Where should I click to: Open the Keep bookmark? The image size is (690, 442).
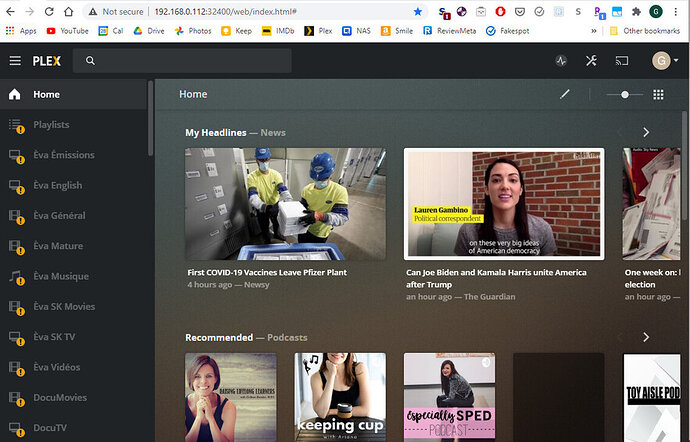pos(237,31)
